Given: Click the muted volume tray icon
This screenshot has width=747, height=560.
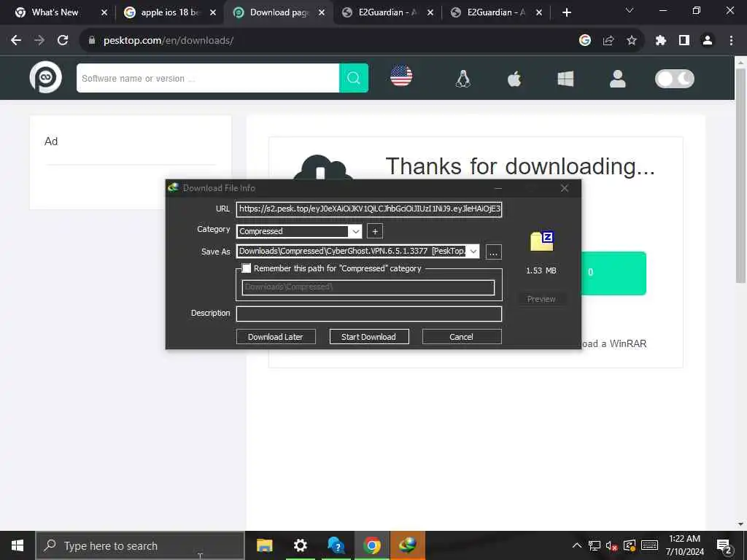Looking at the screenshot, I should pyautogui.click(x=612, y=545).
